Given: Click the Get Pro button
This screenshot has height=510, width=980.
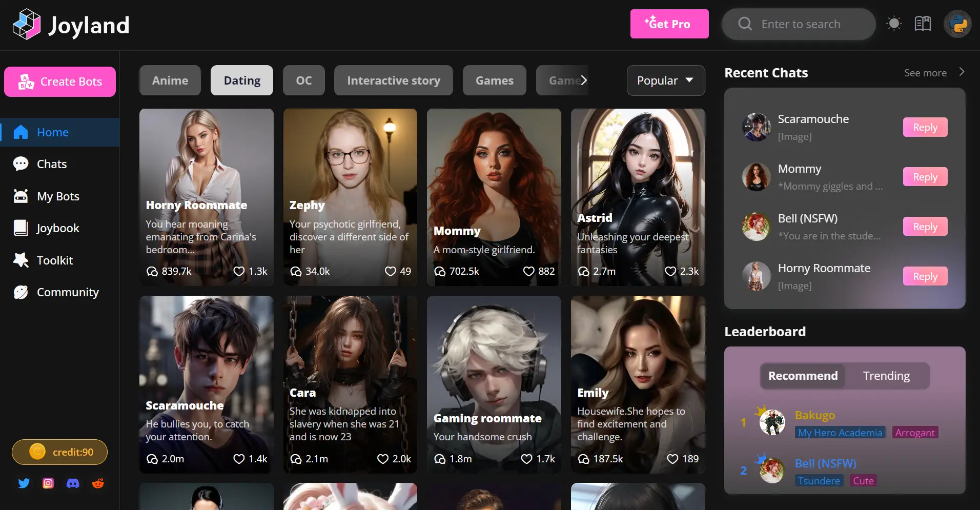Looking at the screenshot, I should click(669, 24).
